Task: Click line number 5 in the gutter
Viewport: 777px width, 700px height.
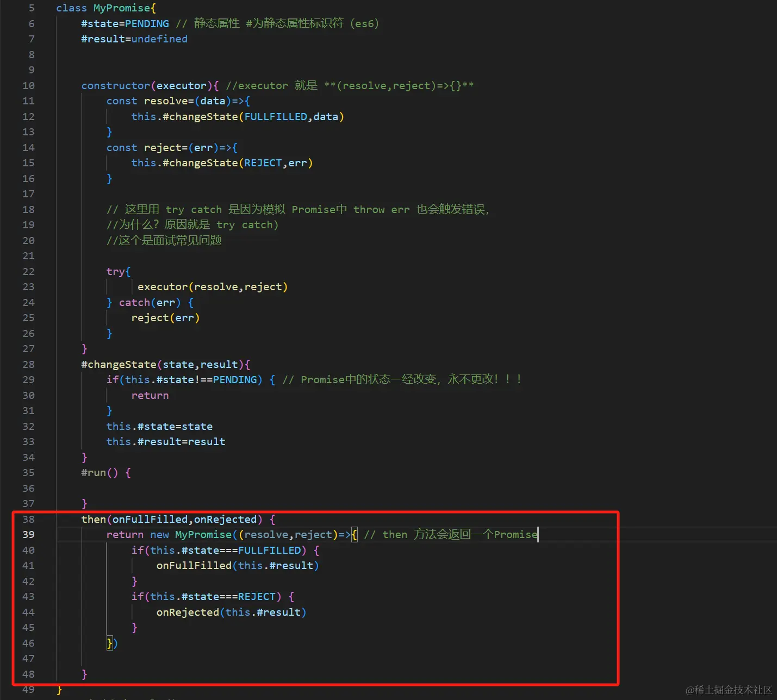Action: [32, 8]
